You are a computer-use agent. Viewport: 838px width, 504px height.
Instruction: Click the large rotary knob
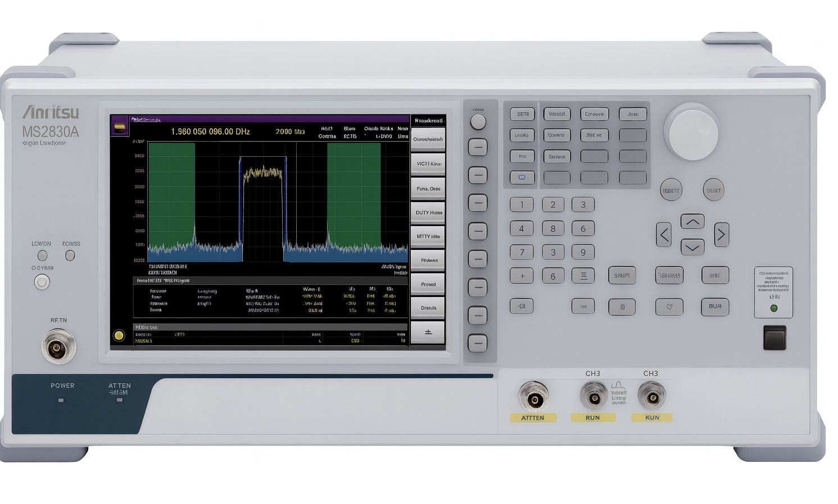coord(691,133)
